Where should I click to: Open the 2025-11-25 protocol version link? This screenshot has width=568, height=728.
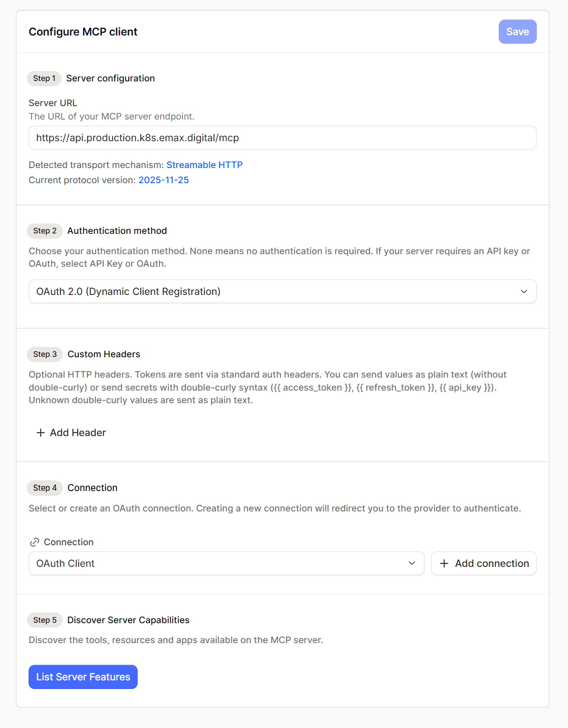click(x=164, y=180)
